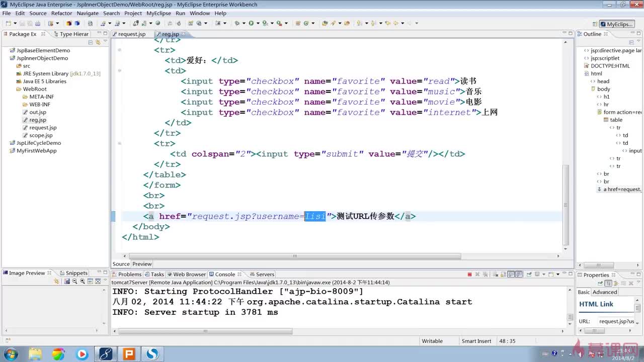The width and height of the screenshot is (644, 362).
Task: Click the Windows Start orb
Action: (10, 354)
